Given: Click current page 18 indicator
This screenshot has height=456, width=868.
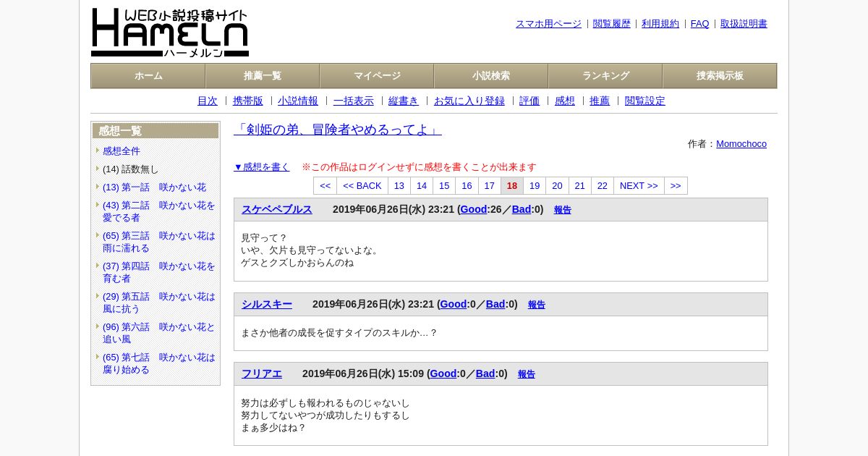Looking at the screenshot, I should point(512,185).
